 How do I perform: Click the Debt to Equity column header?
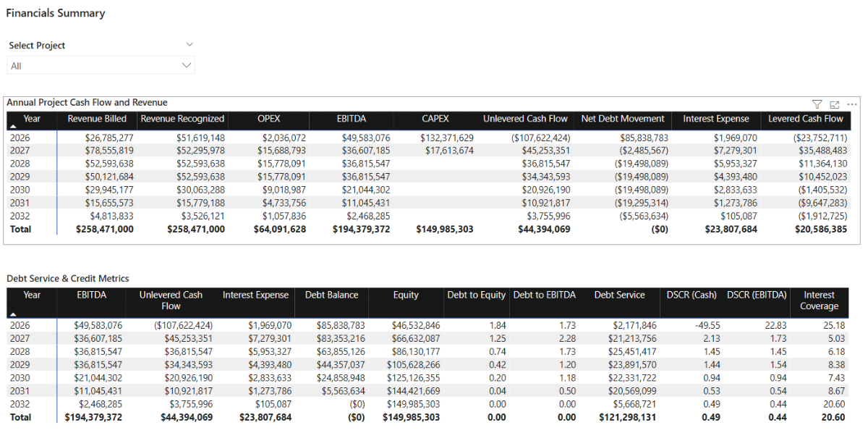(x=476, y=295)
